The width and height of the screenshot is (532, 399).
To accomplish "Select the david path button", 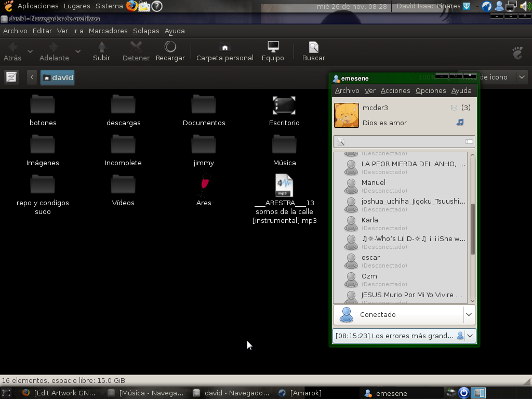I will click(x=58, y=77).
